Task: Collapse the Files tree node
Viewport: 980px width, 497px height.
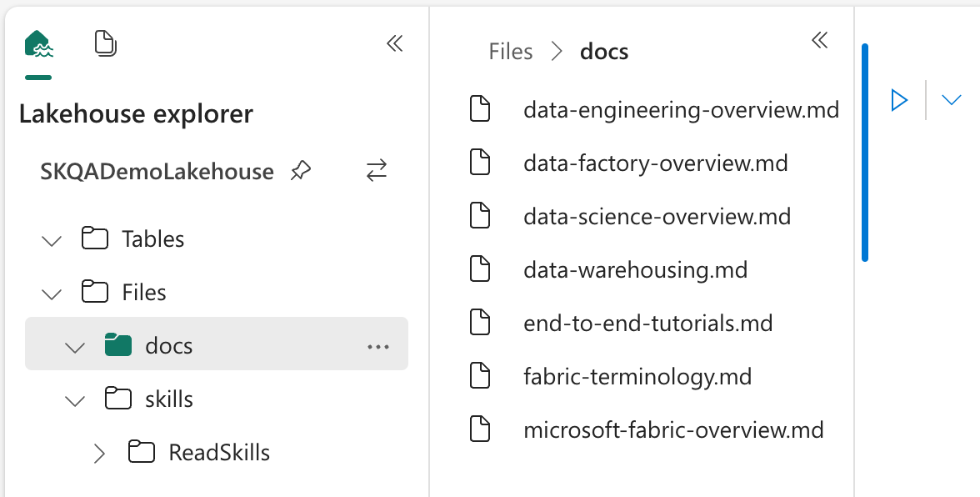Action: tap(52, 294)
